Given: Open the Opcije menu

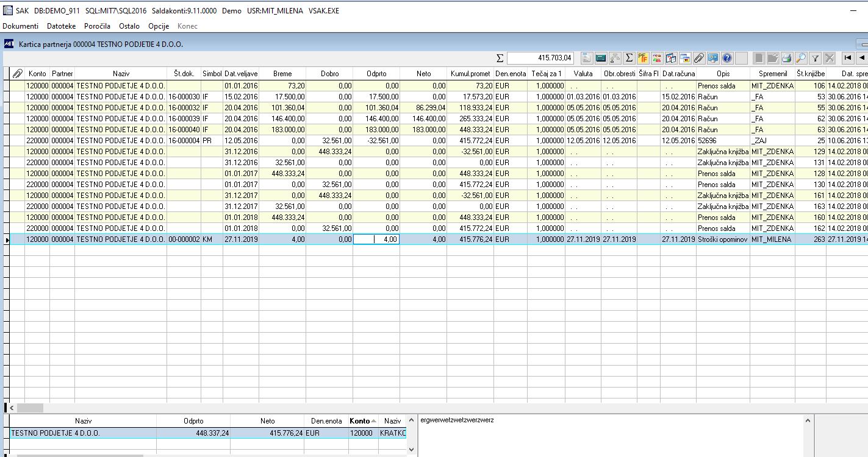Looking at the screenshot, I should 159,26.
